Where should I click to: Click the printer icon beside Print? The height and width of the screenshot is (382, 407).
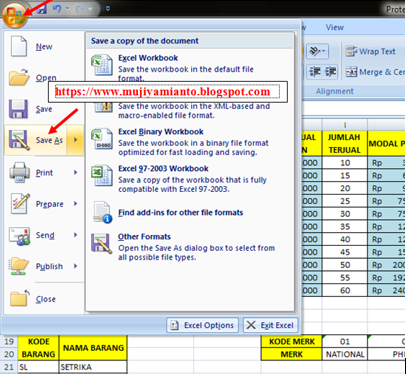pos(19,172)
